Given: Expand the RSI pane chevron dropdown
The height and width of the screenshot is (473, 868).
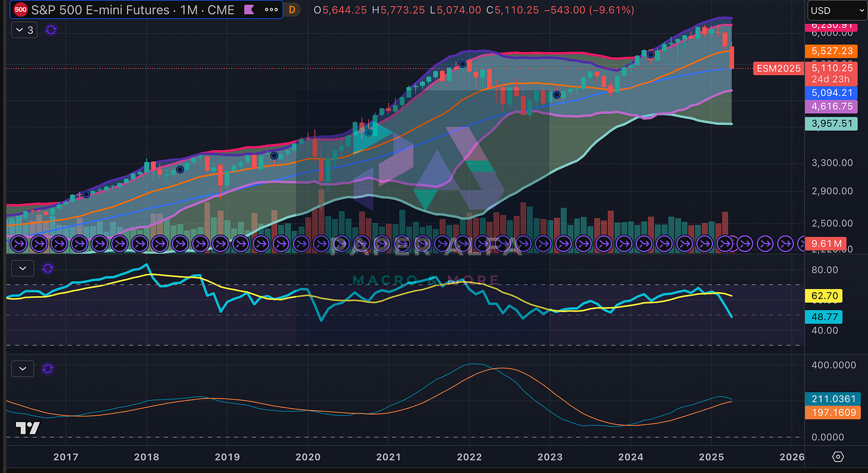Looking at the screenshot, I should tap(23, 269).
